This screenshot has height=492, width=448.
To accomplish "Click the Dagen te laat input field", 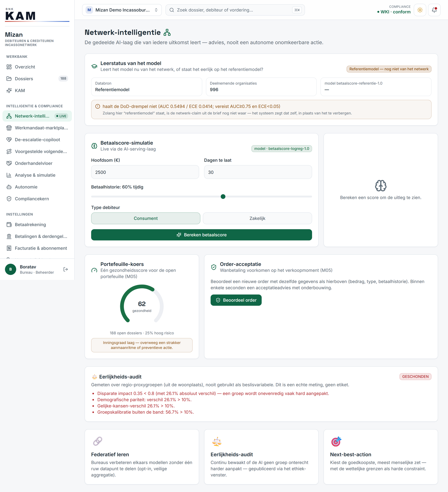I will [258, 172].
